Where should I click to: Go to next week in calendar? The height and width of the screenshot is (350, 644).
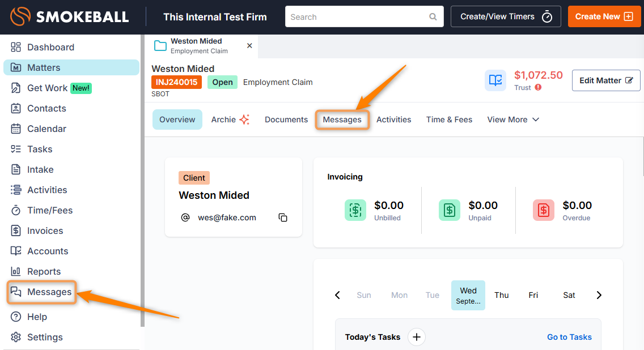599,295
